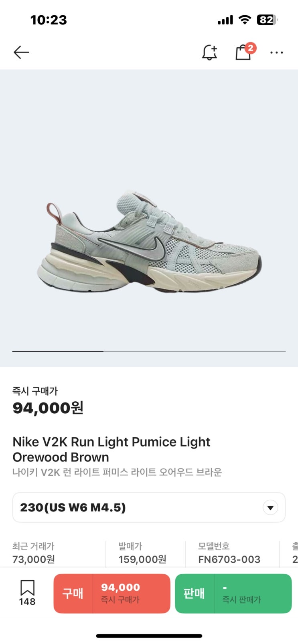Tap the Nike V2K Run Light Pumice title

(x=111, y=449)
